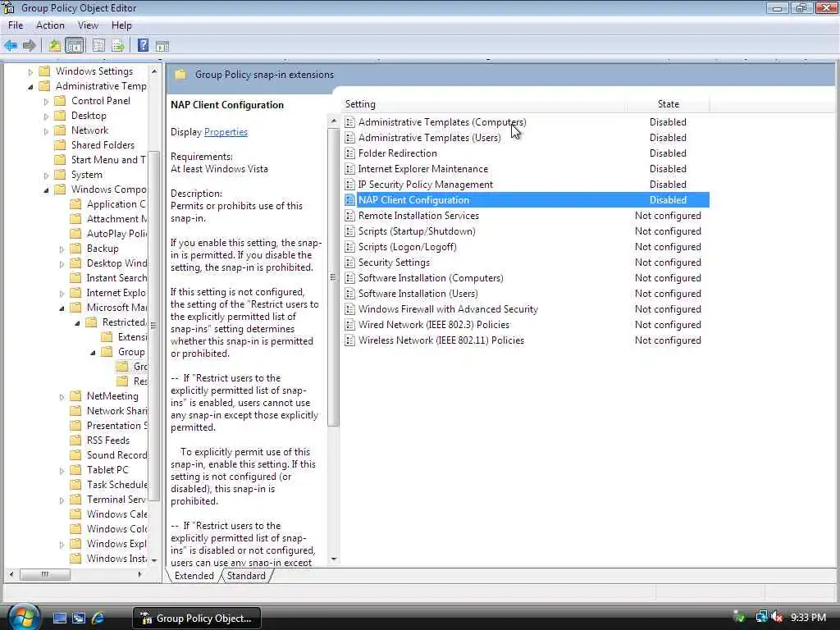This screenshot has width=840, height=630.
Task: Click the folder icon next to RSS Feeds
Action: point(75,441)
